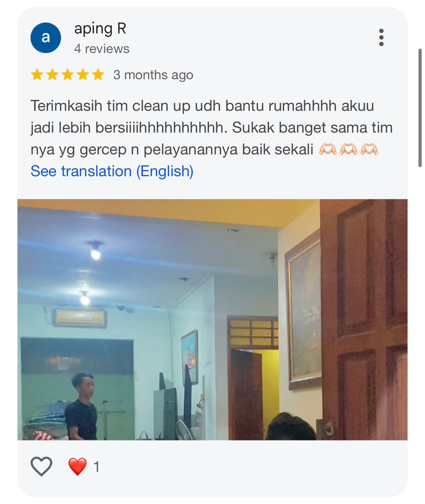Viewport: 425px width, 504px height.
Task: Open 'See translation (English)' link
Action: click(x=112, y=171)
